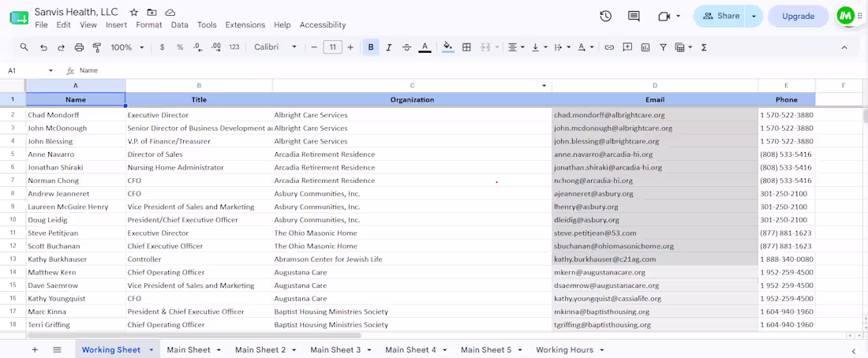
Task: Toggle italic formatting
Action: click(x=388, y=47)
